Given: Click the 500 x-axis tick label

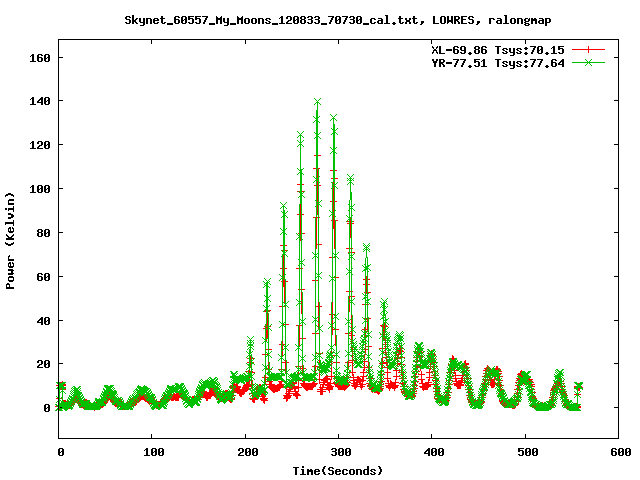Looking at the screenshot, I should pyautogui.click(x=527, y=452).
